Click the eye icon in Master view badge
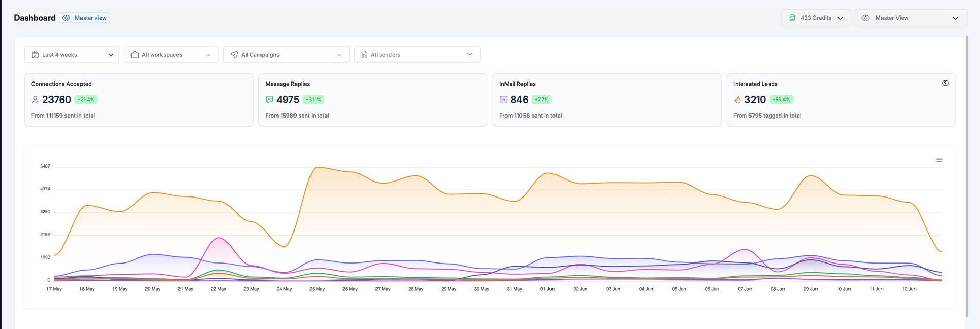 pyautogui.click(x=67, y=18)
